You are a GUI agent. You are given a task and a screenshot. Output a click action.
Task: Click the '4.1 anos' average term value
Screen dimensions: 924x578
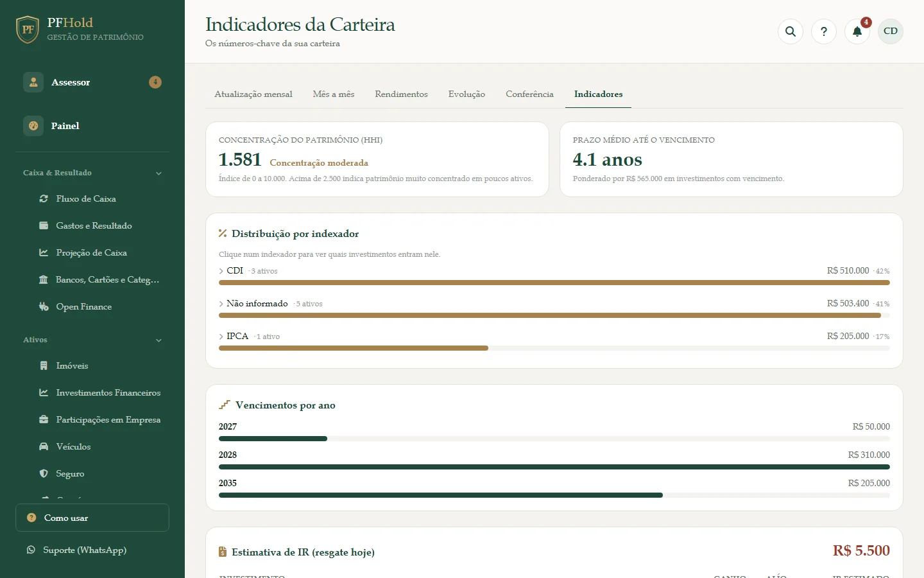click(x=608, y=159)
